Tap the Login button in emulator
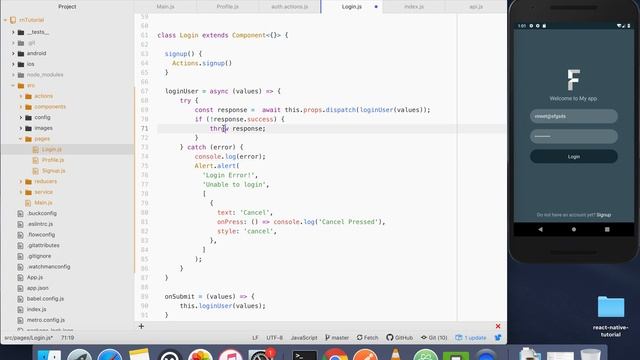The image size is (640, 360). coord(573,156)
